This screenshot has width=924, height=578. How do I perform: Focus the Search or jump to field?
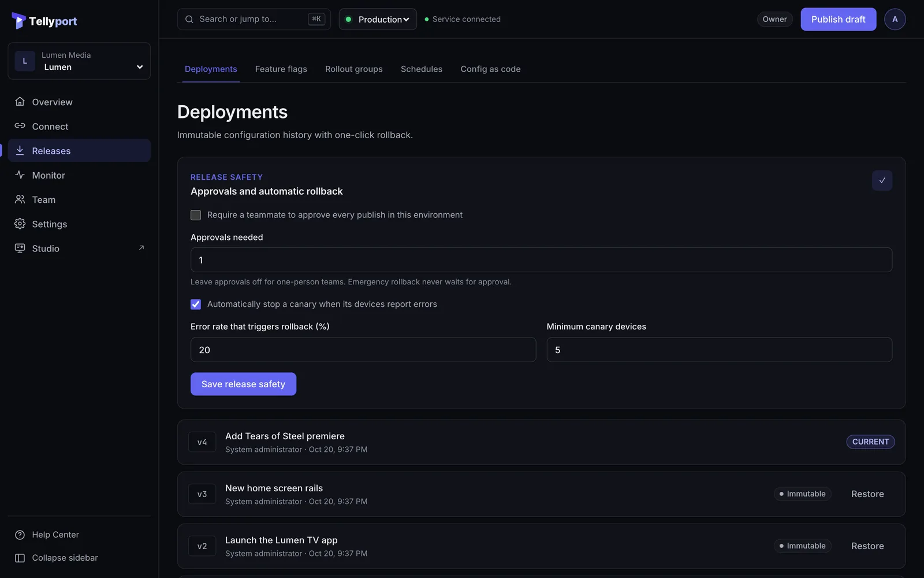tap(254, 19)
